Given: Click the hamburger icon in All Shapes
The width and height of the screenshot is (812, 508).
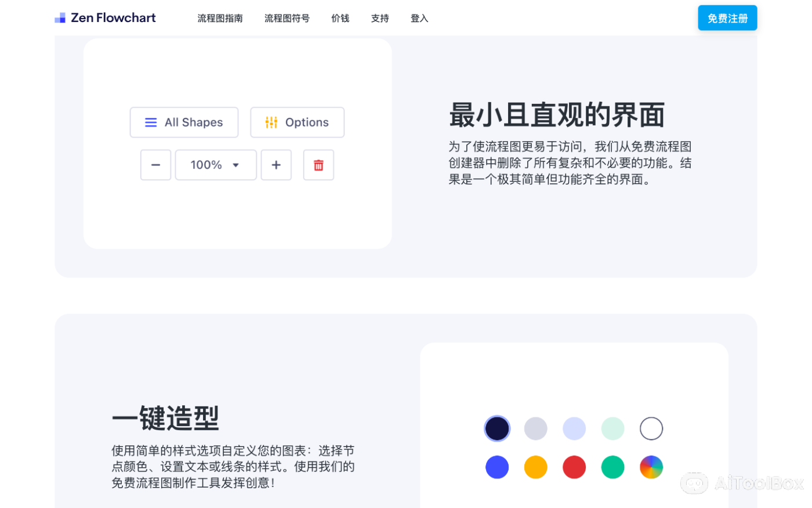Looking at the screenshot, I should tap(151, 123).
